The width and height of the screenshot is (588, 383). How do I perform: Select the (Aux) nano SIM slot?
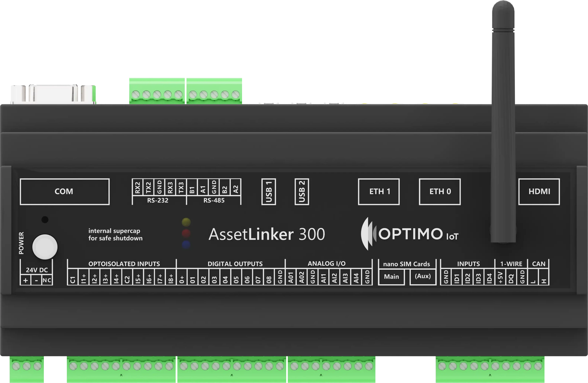(423, 277)
